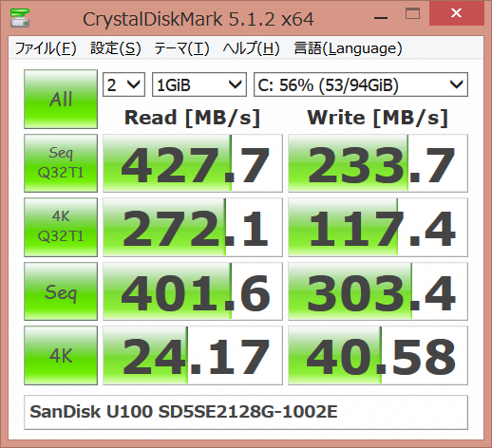Click the Write [MB/s] column header

377,118
